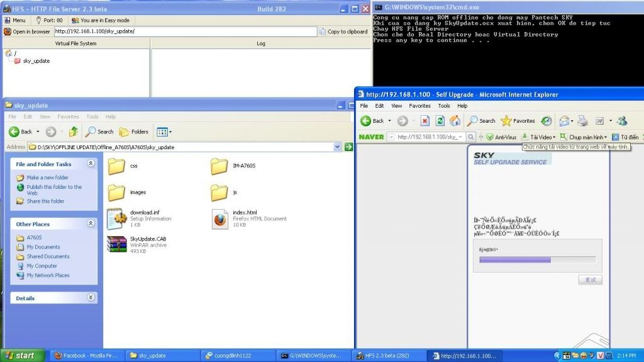Click the Anti-Virus button in NAVER toolbar
The width and height of the screenshot is (644, 362).
501,137
